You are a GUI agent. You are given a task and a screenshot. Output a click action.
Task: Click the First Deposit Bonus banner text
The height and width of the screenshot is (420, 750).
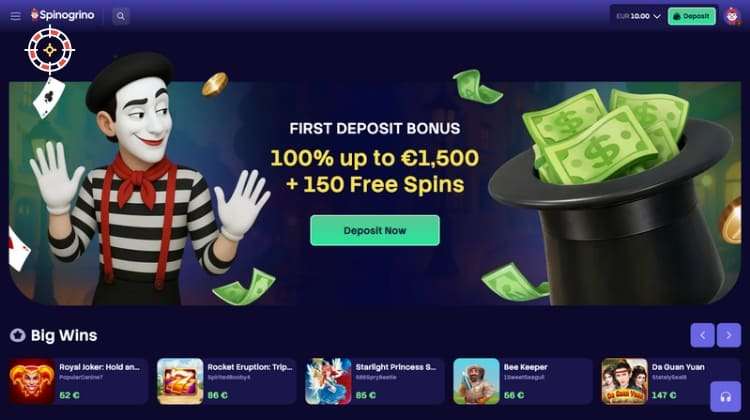(x=375, y=128)
